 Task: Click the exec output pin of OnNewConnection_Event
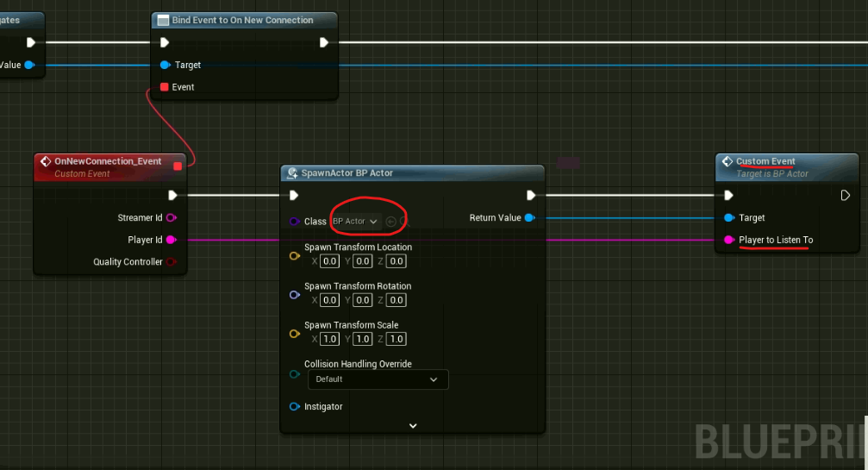point(172,196)
